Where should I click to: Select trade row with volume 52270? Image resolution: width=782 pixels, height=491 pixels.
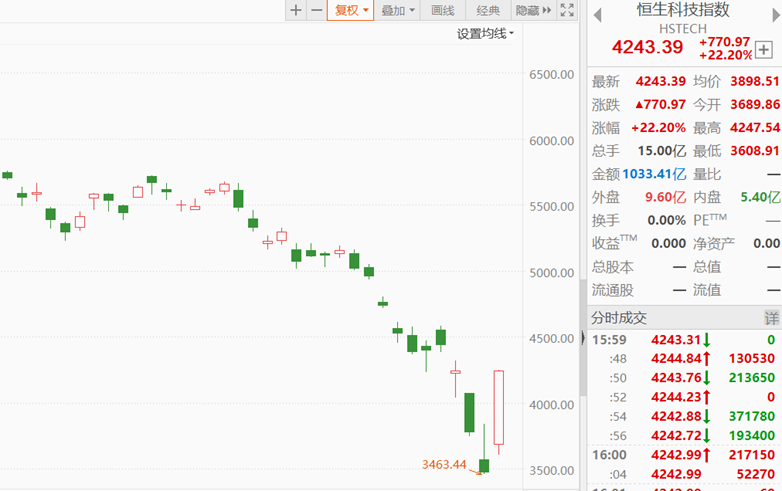coord(684,474)
